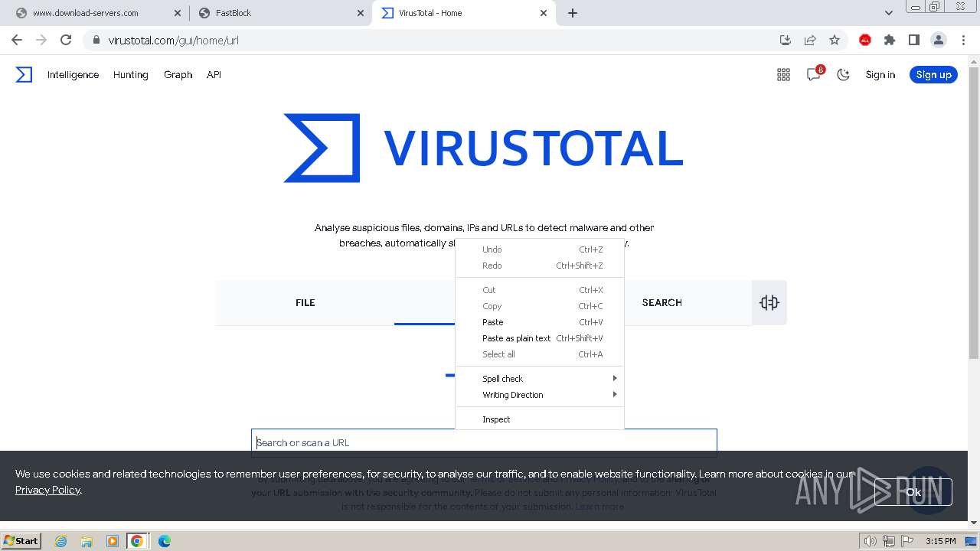Open Edge browser in taskbar
The width and height of the screenshot is (980, 551).
165,541
